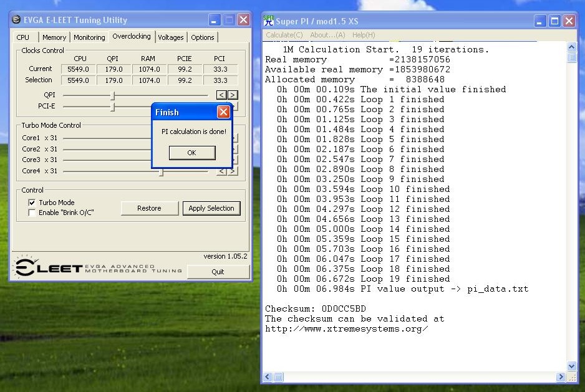585x392 pixels.
Task: Click the Checksum: 0D0CC5BD line
Action: click(x=316, y=309)
